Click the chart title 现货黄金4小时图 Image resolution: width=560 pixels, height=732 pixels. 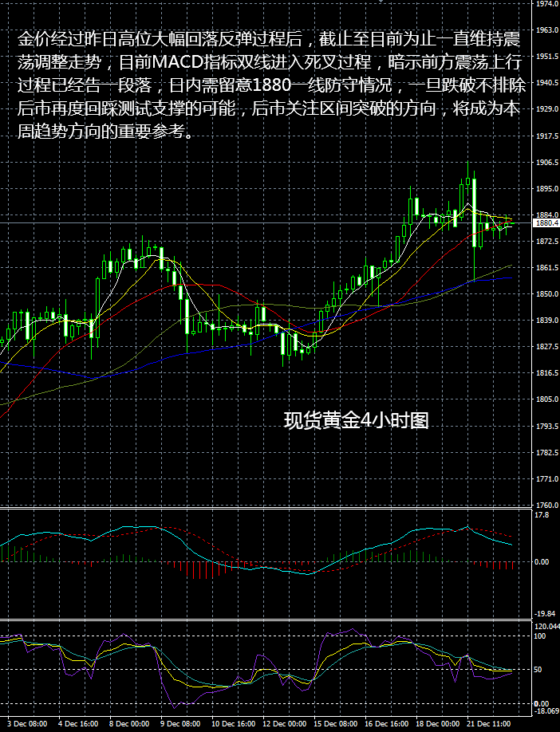click(357, 420)
